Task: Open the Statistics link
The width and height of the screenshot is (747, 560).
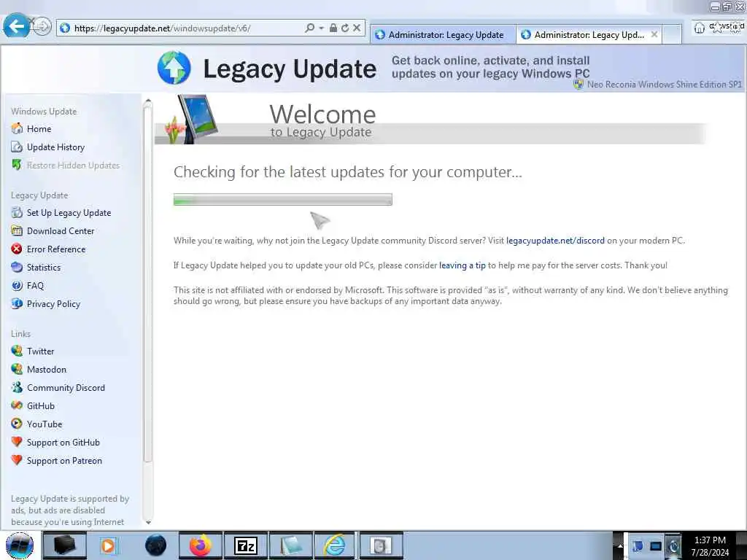Action: [44, 268]
